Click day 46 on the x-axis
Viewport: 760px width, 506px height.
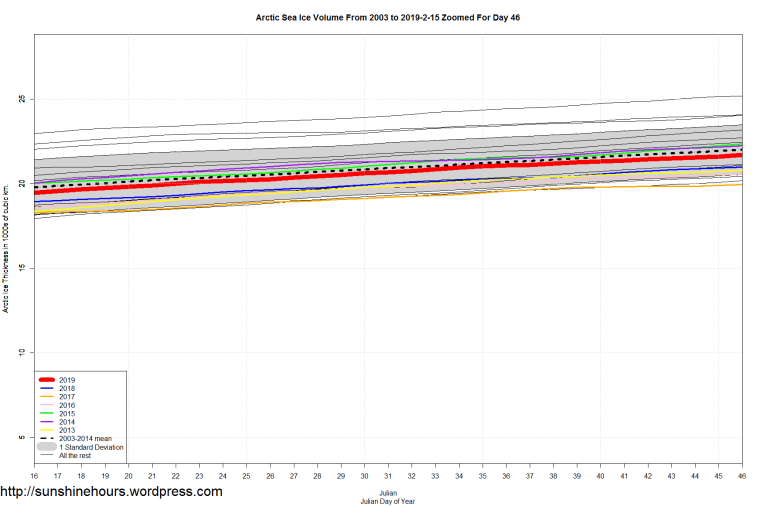pyautogui.click(x=741, y=476)
